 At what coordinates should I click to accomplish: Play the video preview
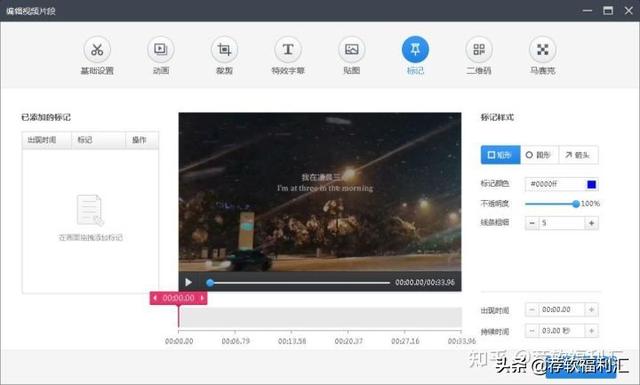[188, 282]
